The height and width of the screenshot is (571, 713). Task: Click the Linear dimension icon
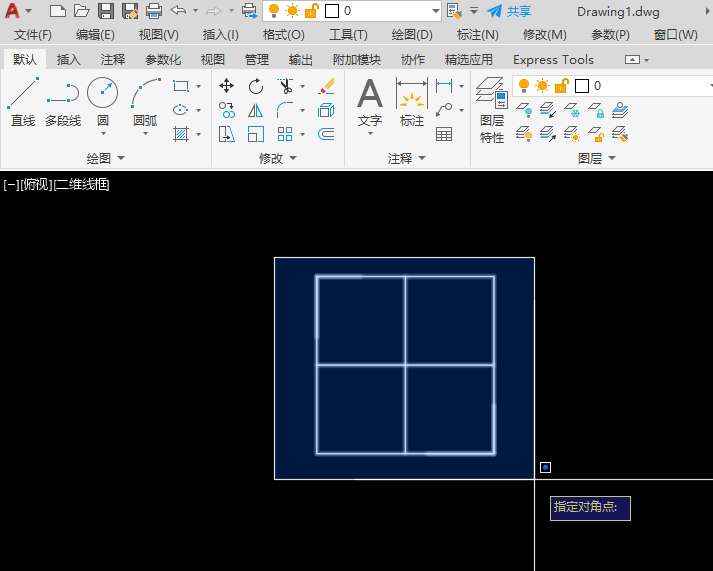point(444,85)
